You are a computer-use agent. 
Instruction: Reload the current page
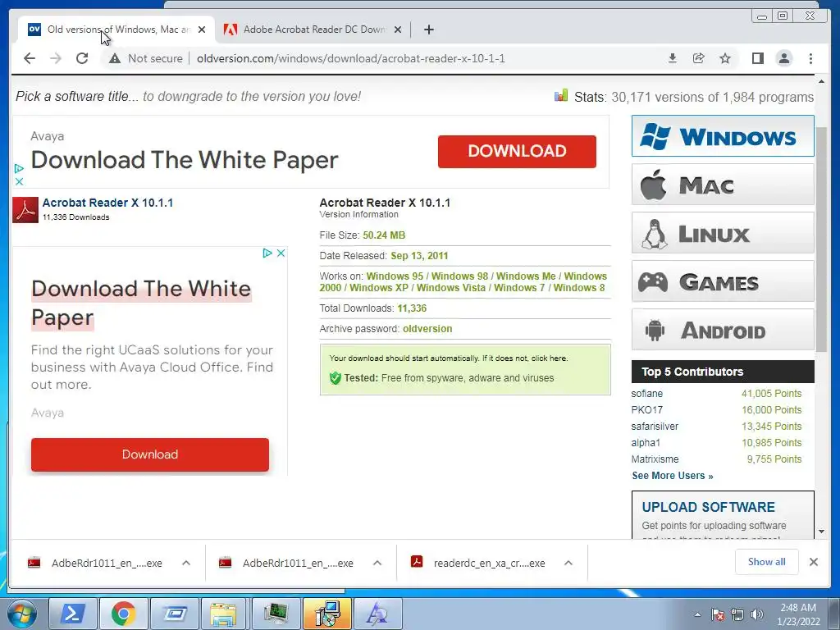[x=82, y=58]
